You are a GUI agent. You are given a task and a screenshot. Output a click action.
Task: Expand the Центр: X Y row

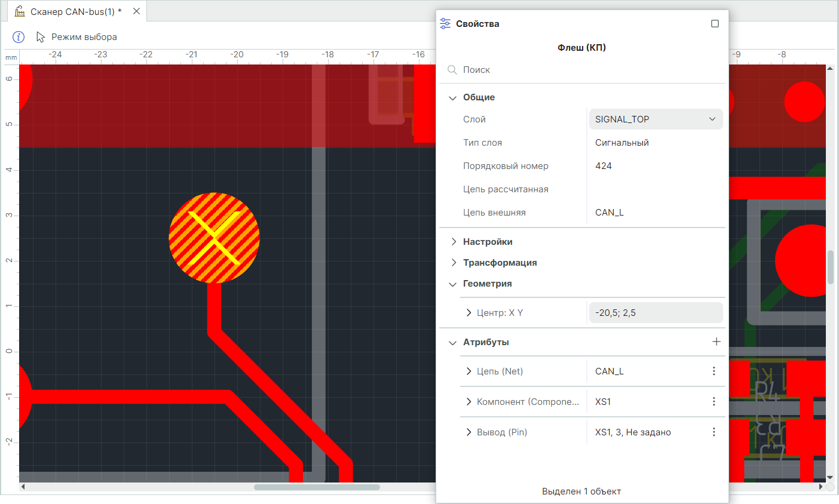pyautogui.click(x=469, y=313)
